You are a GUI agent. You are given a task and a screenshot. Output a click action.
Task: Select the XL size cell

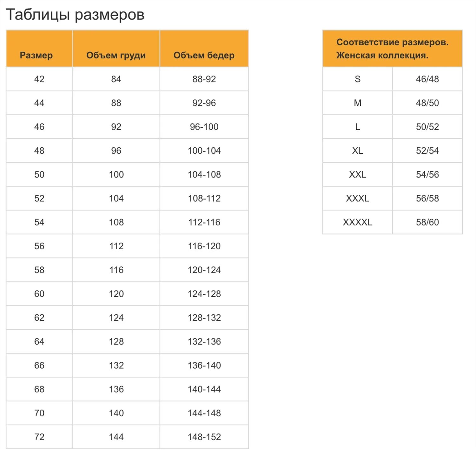(x=357, y=151)
